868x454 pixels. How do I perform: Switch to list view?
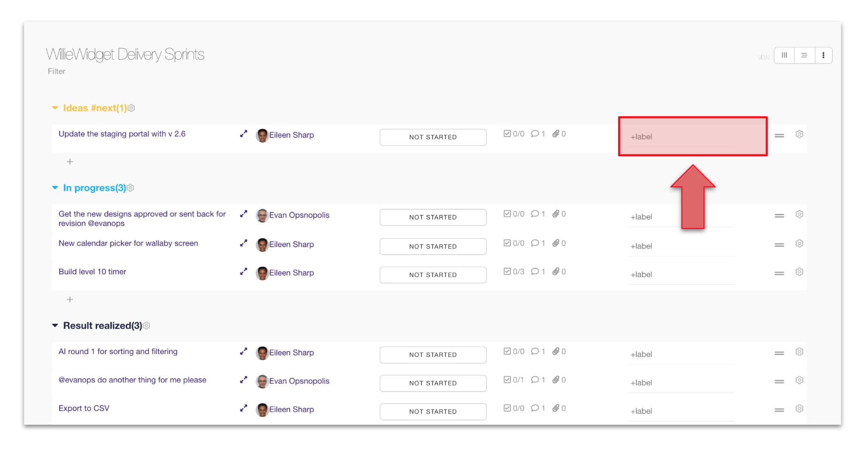[804, 55]
